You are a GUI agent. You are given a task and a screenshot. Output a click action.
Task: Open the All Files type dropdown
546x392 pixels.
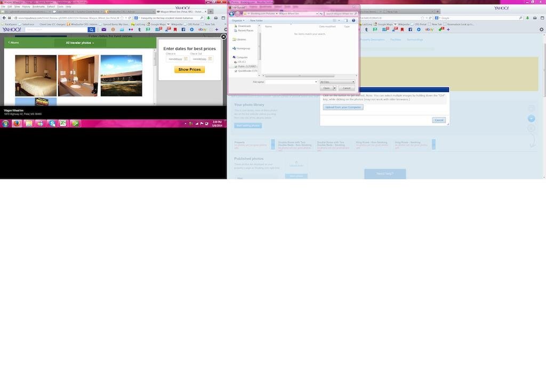[337, 82]
